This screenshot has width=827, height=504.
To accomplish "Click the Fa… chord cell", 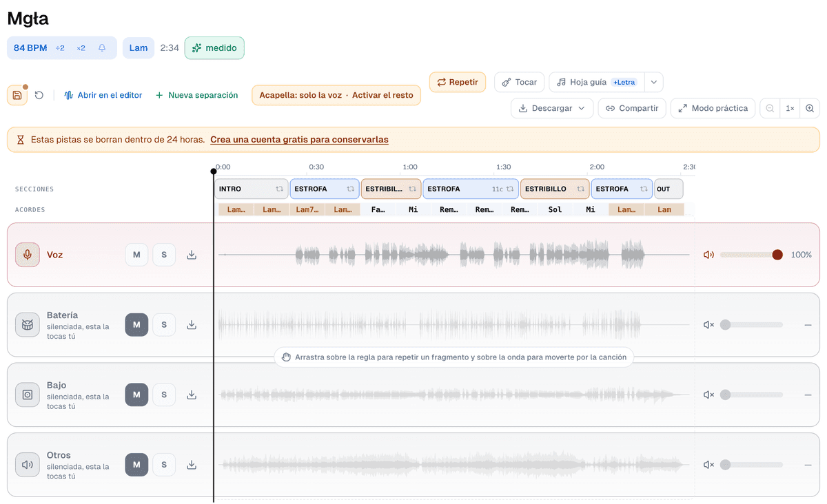I will 378,209.
